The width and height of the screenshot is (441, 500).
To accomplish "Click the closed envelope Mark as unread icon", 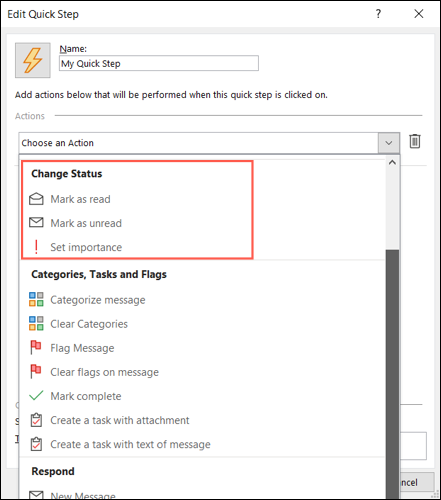I will click(x=36, y=222).
